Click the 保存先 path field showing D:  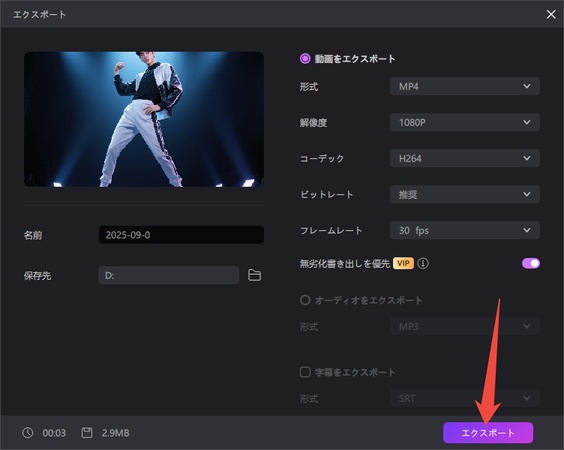pos(169,275)
